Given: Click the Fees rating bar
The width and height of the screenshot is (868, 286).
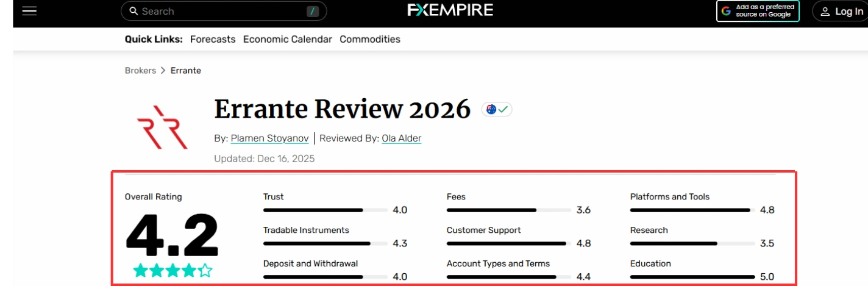Looking at the screenshot, I should click(x=509, y=210).
